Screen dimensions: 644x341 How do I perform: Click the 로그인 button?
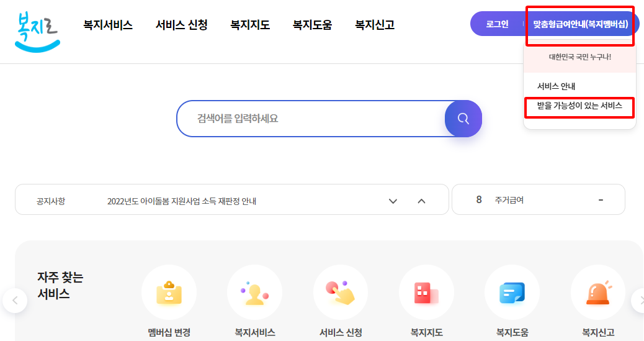(497, 24)
